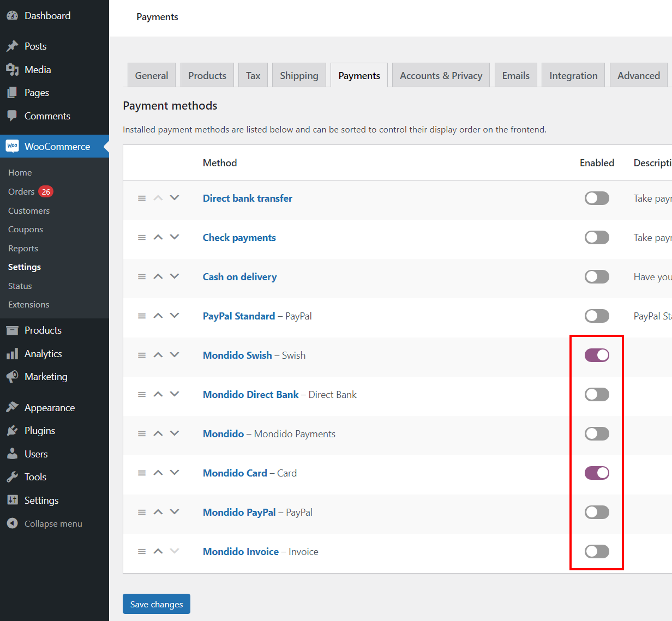672x621 pixels.
Task: Enable PayPal Standard toggle
Action: 597,316
